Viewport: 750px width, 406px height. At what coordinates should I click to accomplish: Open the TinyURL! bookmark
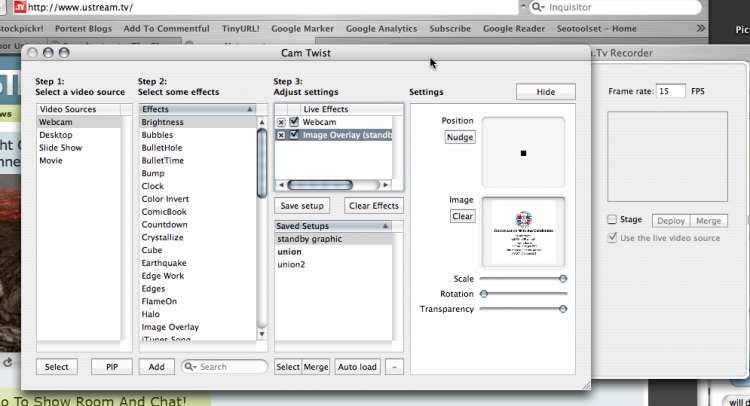pyautogui.click(x=240, y=29)
